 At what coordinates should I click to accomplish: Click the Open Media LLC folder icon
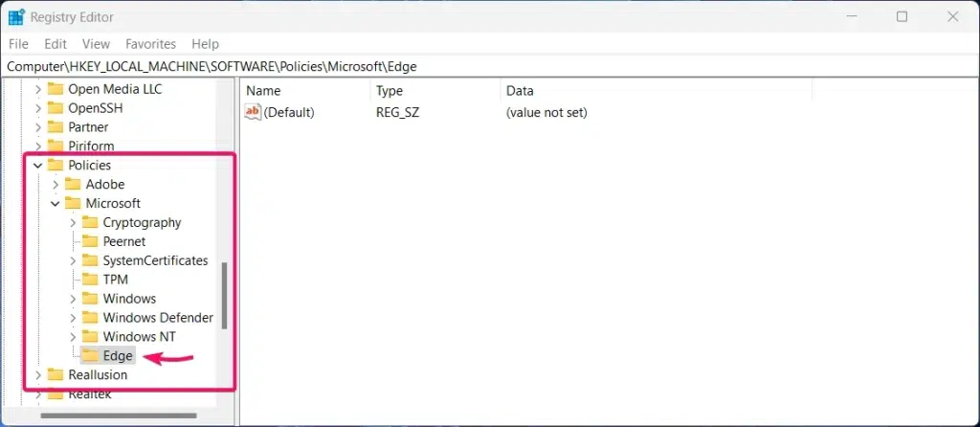56,89
